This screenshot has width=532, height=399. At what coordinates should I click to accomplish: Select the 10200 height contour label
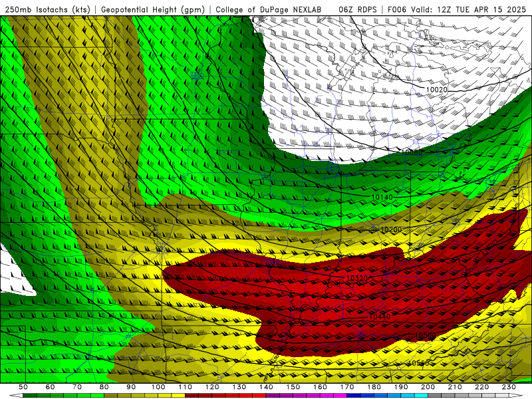[x=391, y=229]
